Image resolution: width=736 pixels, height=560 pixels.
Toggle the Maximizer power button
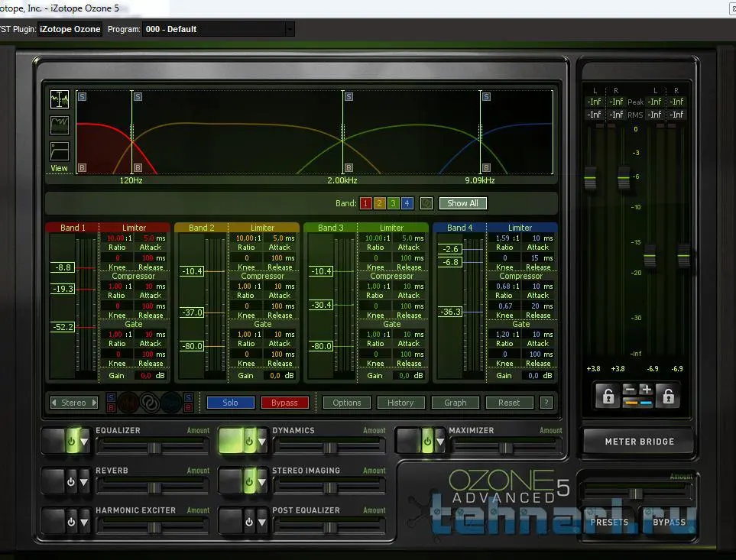tap(427, 442)
